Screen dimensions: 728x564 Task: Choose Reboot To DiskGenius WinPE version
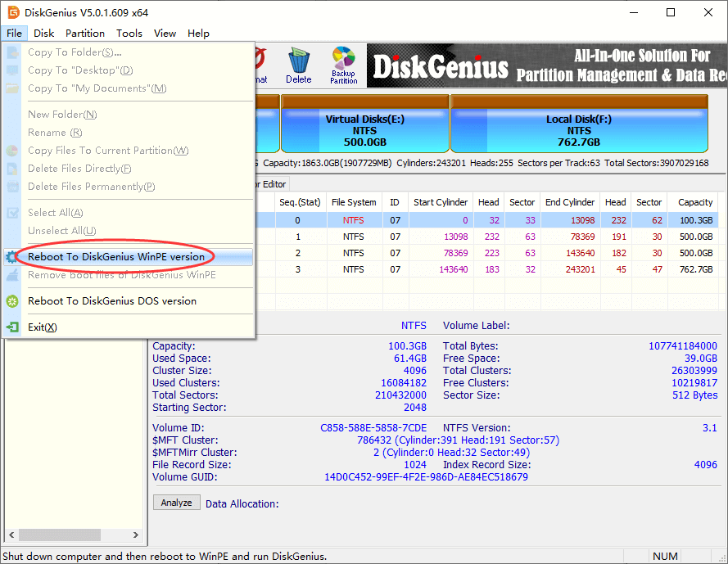coord(116,257)
